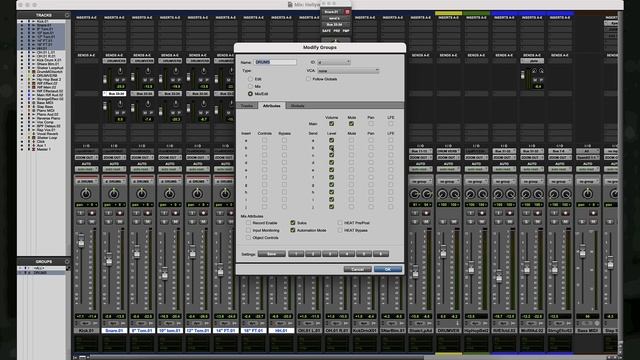Select Click track in Tracks list
This screenshot has width=640, height=360.
point(42,142)
